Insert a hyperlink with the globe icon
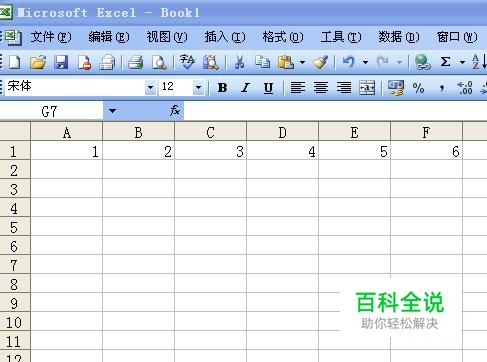The width and height of the screenshot is (487, 362). click(422, 62)
